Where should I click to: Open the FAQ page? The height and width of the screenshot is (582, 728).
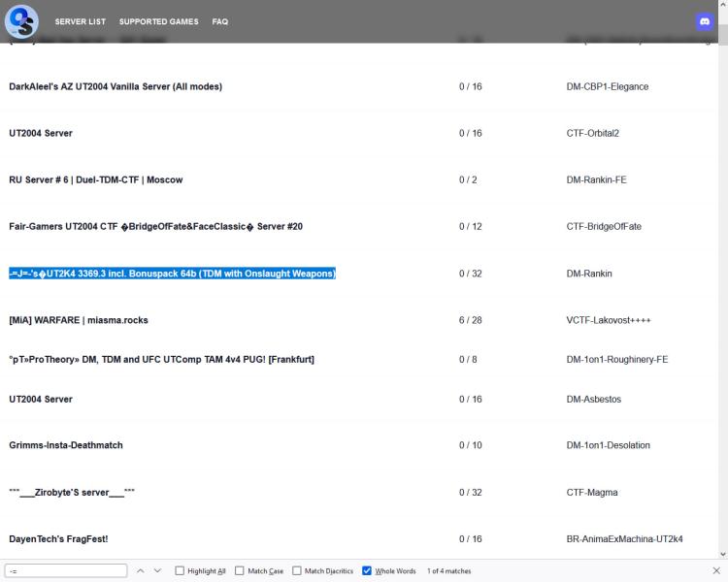[220, 21]
